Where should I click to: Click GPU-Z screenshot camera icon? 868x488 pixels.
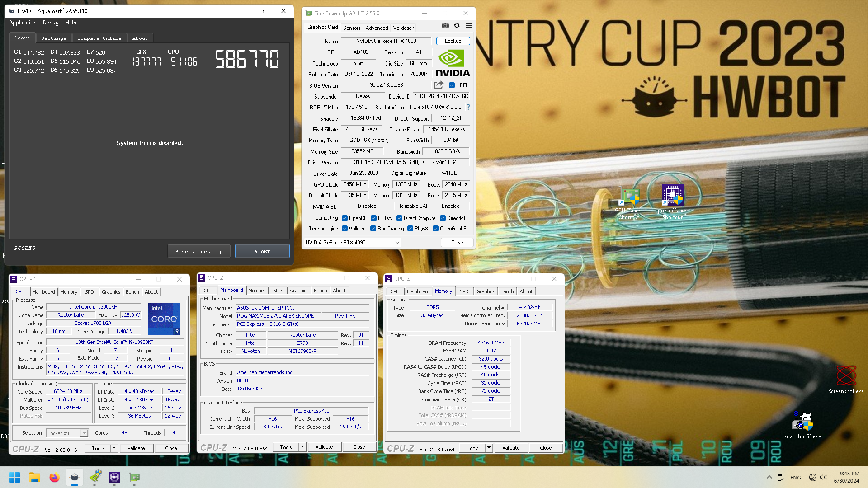point(445,26)
